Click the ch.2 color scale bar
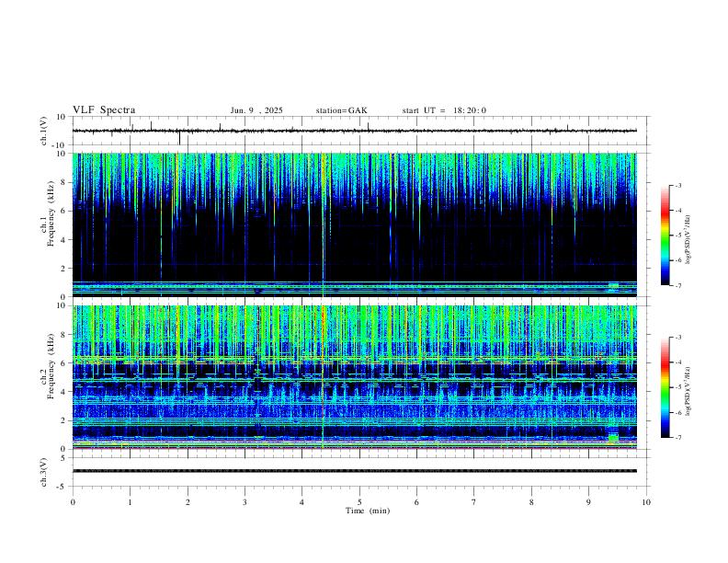The width and height of the screenshot is (728, 563). tap(665, 387)
